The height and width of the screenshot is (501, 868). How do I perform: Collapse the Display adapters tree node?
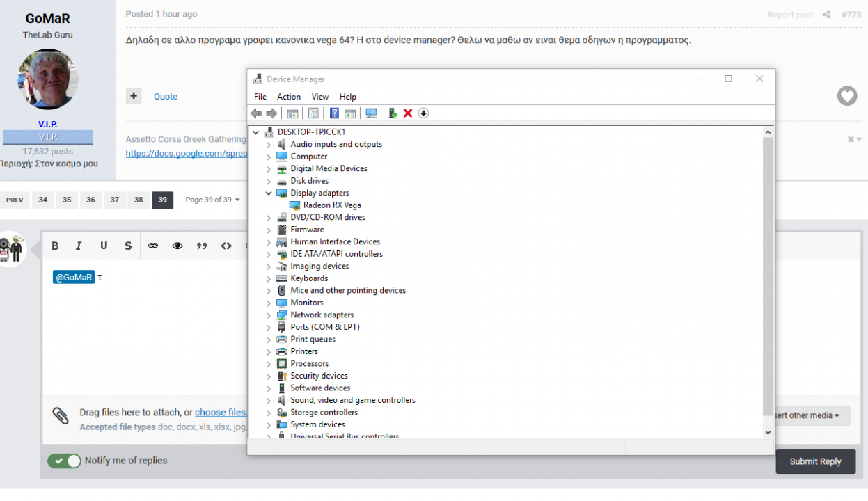pos(269,193)
